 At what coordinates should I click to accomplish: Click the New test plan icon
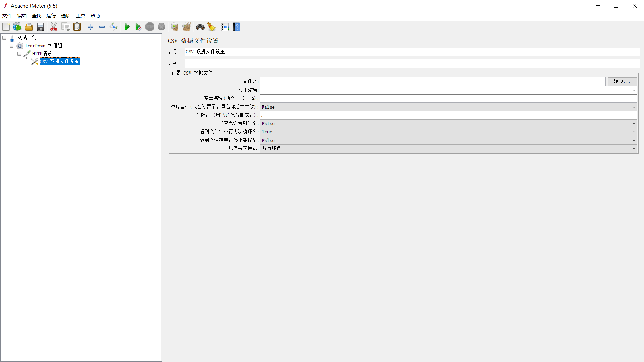(6, 27)
